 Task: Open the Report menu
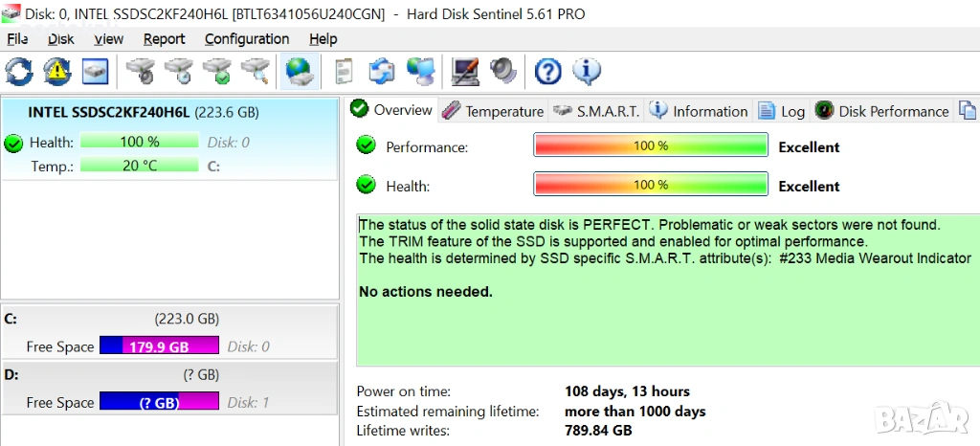[165, 39]
